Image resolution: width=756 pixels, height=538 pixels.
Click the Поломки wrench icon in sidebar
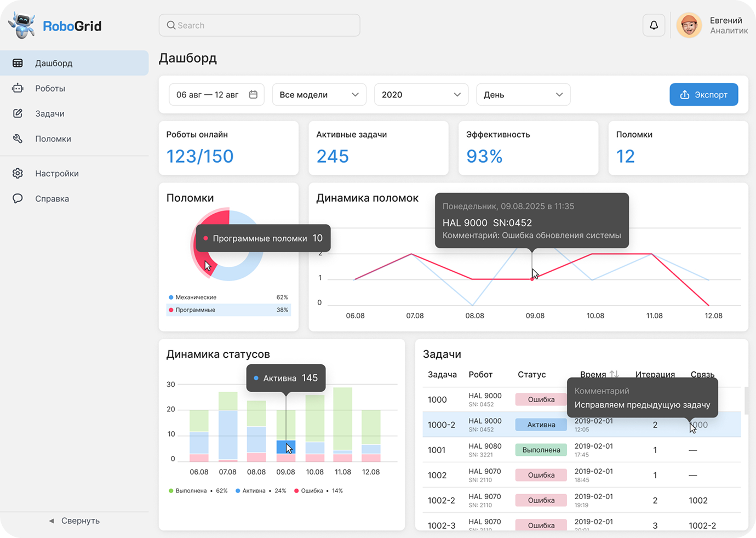(18, 139)
